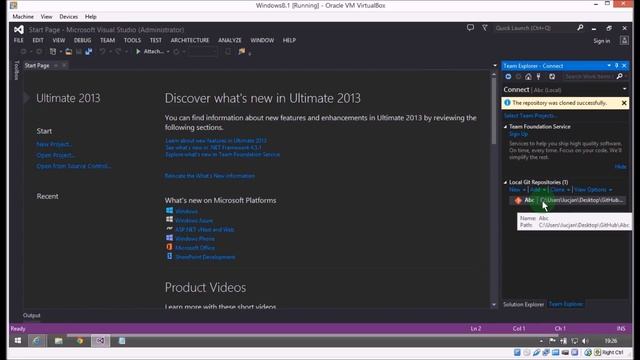The image size is (640, 360).
Task: Open the FILE menu
Action: click(18, 40)
